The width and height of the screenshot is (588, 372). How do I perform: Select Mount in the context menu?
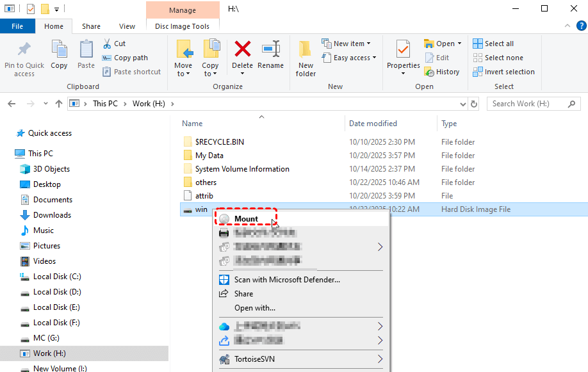pos(246,219)
